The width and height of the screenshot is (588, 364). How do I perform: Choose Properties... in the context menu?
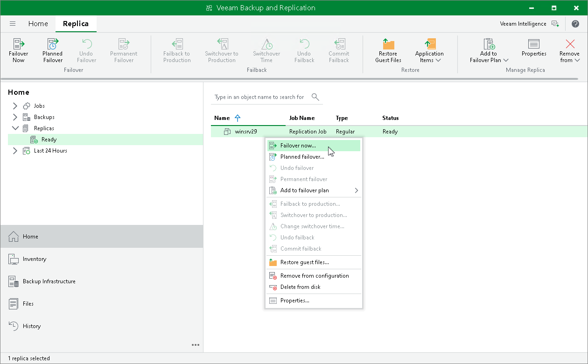pos(314,301)
